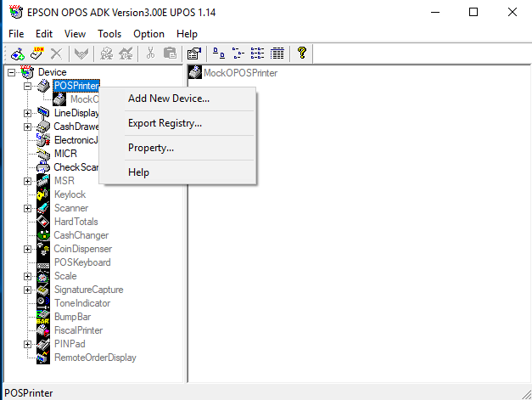Viewport: 532px width, 400px height.
Task: Maximize the EPSON OPOS ADK window
Action: (x=473, y=12)
